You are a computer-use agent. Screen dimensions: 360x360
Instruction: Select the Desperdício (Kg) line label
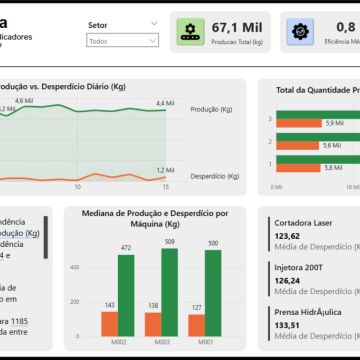(x=215, y=176)
